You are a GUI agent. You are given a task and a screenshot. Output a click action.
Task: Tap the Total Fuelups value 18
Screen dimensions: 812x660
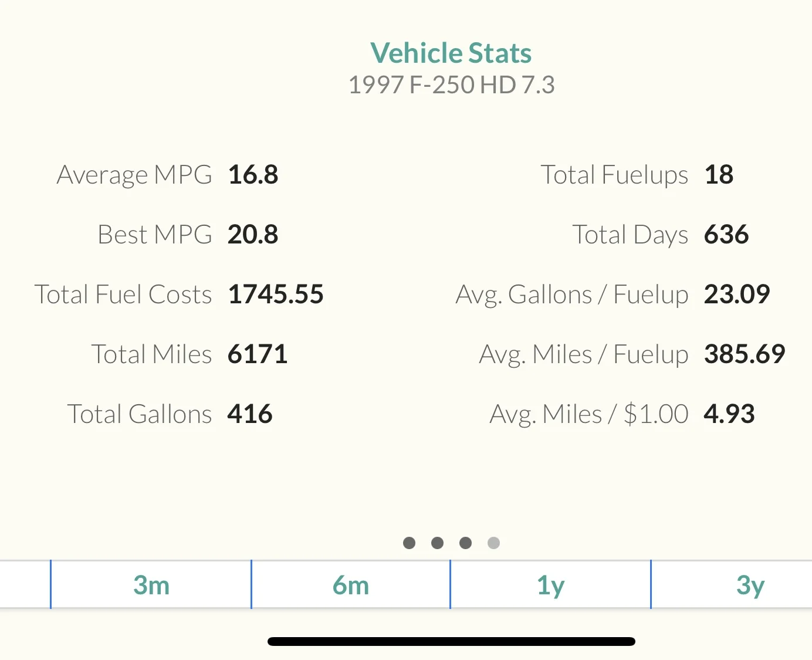[719, 175]
